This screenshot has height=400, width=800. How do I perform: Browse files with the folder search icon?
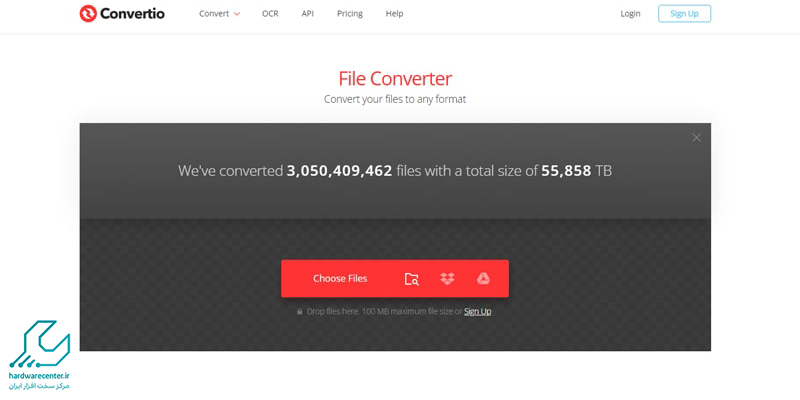(x=411, y=279)
